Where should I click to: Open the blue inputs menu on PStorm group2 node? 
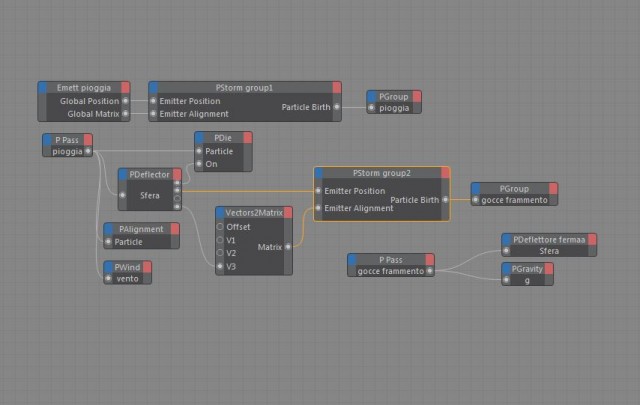pos(319,173)
